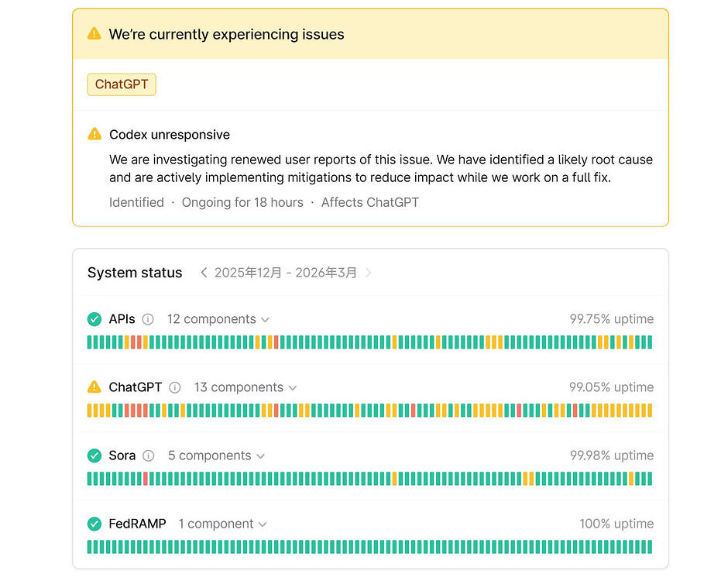
Task: Open the info icon next to Sora
Action: pos(148,456)
